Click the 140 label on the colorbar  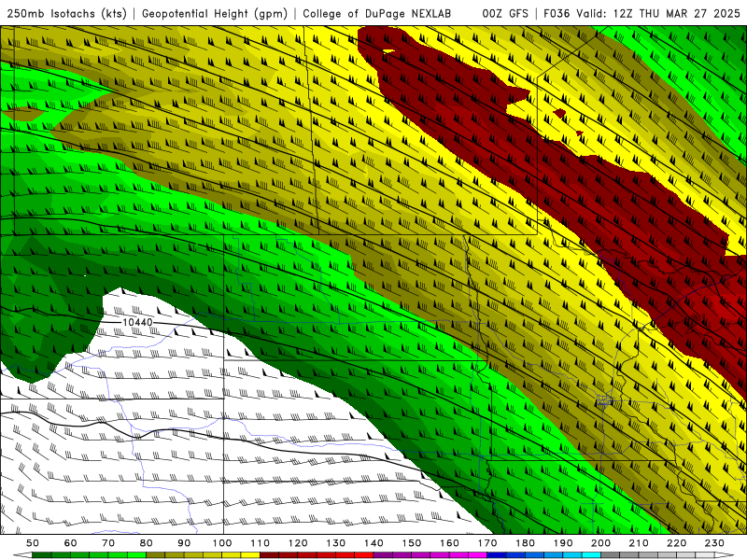(x=373, y=543)
